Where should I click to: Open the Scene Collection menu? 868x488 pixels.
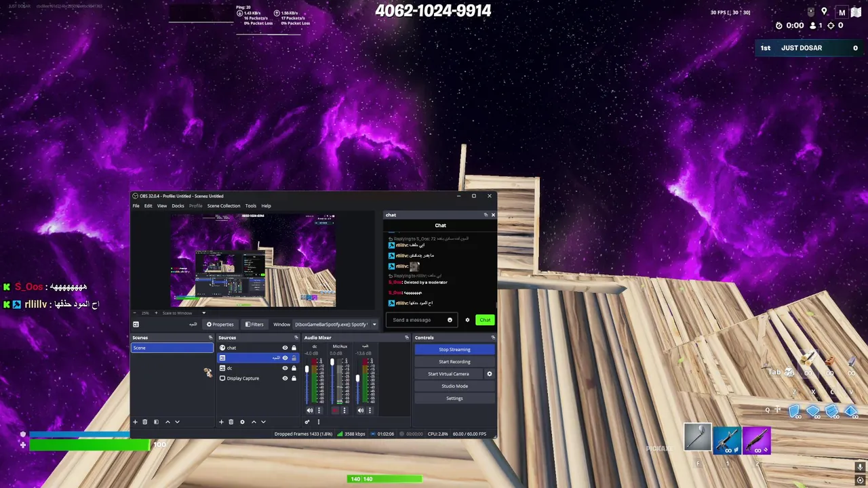point(224,206)
